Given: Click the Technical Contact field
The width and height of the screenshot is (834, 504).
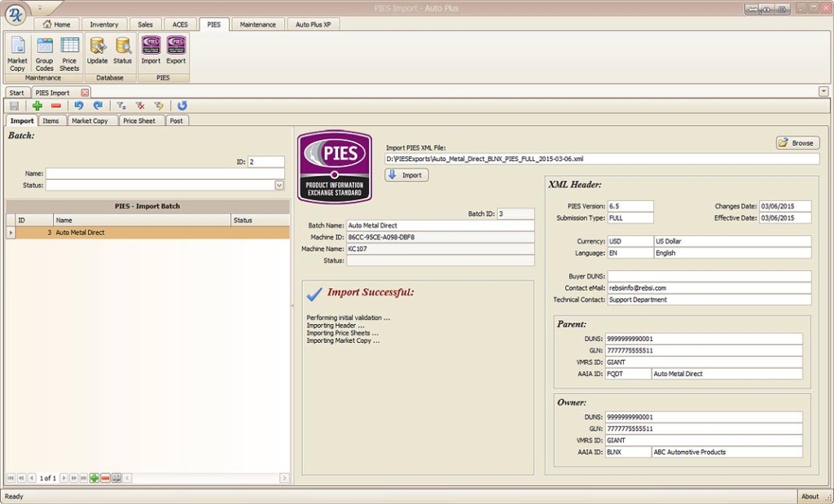Looking at the screenshot, I should pos(709,300).
